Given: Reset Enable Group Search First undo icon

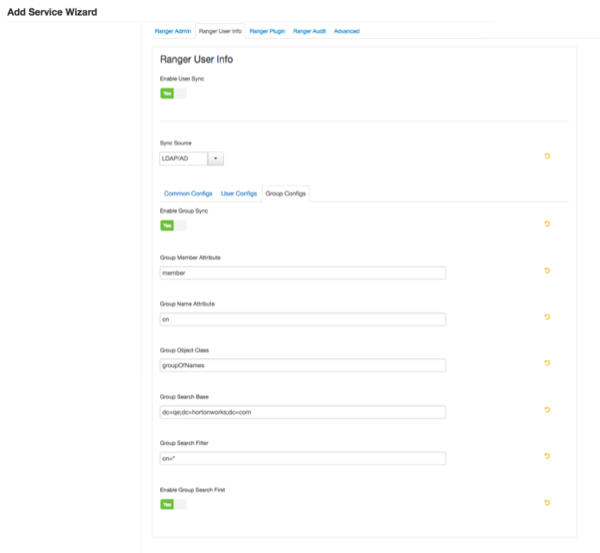Looking at the screenshot, I should pyautogui.click(x=547, y=503).
